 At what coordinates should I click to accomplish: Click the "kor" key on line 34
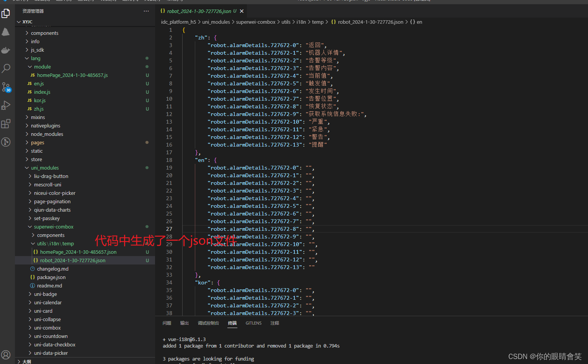click(203, 282)
